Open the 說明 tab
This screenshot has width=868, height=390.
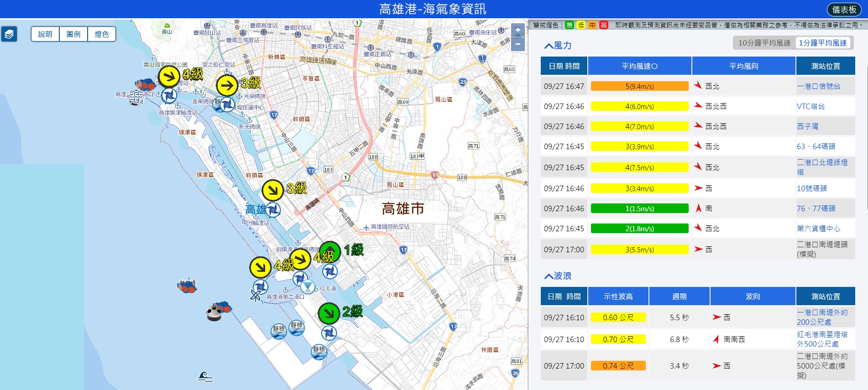click(x=45, y=34)
